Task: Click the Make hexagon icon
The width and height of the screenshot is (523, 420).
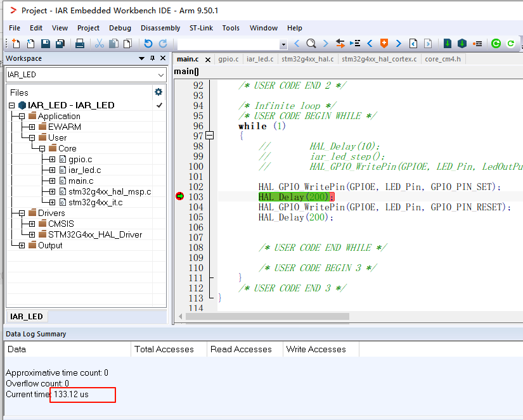Action: (462, 43)
